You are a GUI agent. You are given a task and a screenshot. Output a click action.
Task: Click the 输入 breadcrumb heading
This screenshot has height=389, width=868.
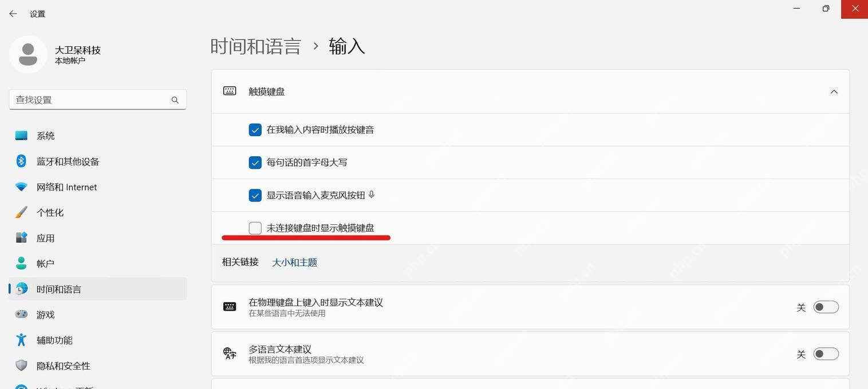[347, 46]
